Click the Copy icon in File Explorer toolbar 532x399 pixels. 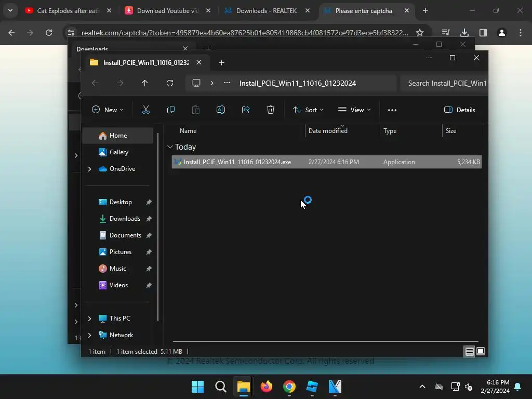click(170, 110)
